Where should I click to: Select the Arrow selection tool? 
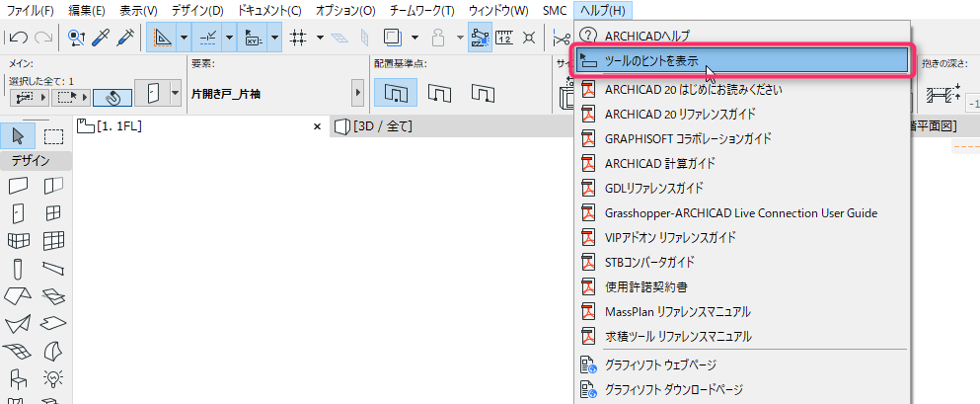point(18,136)
